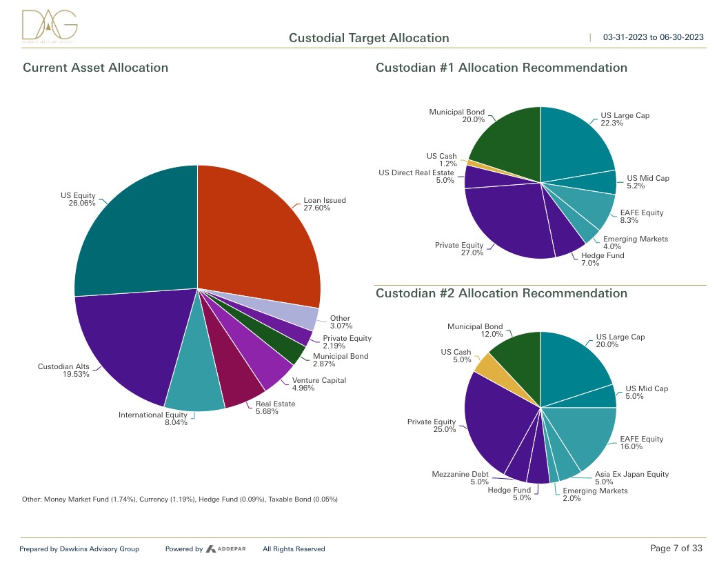The height and width of the screenshot is (563, 728).
Task: Click the Municipal Bond 2.87% label
Action: [x=341, y=359]
